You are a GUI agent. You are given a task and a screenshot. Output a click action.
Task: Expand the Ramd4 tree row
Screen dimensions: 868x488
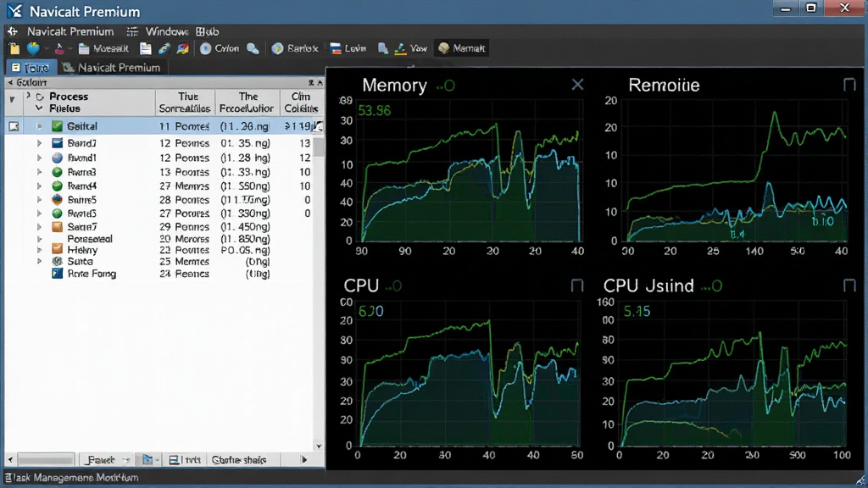(39, 186)
